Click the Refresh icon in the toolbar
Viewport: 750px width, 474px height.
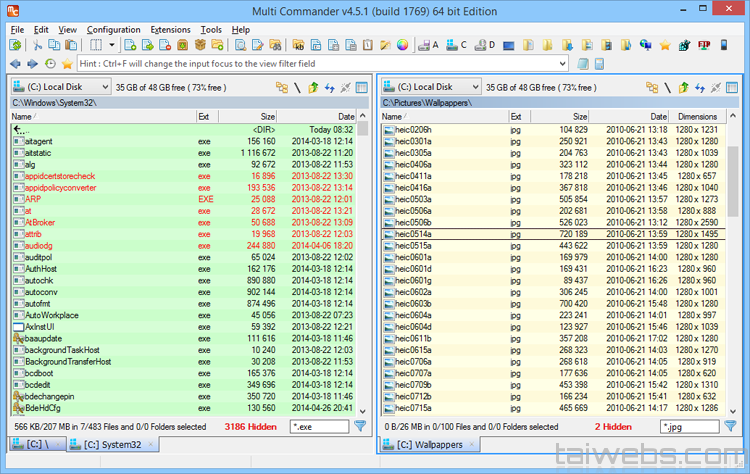[17, 45]
